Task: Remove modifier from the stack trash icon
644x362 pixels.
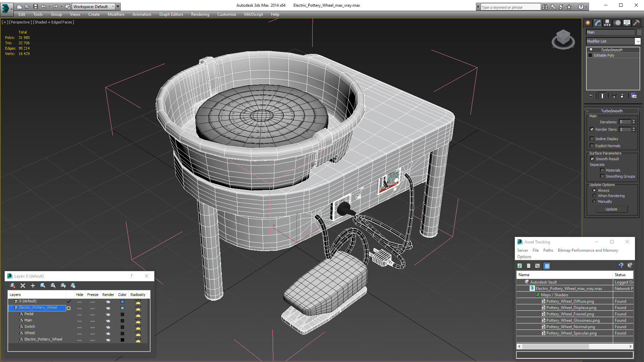Action: point(622,96)
